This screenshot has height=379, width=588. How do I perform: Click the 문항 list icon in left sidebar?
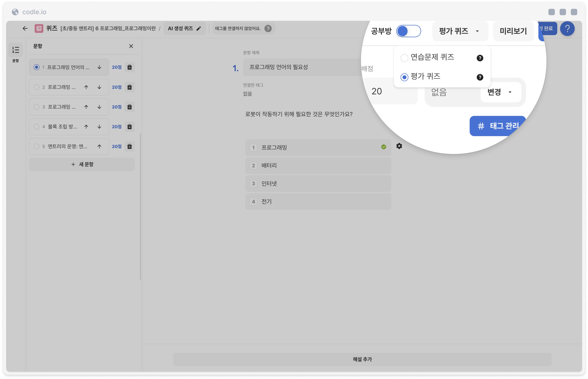[16, 50]
